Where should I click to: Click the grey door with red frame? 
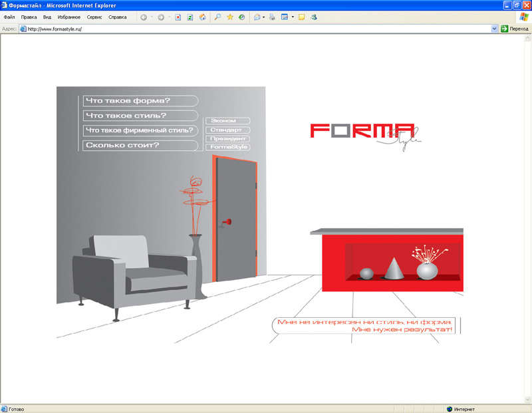[x=235, y=219]
